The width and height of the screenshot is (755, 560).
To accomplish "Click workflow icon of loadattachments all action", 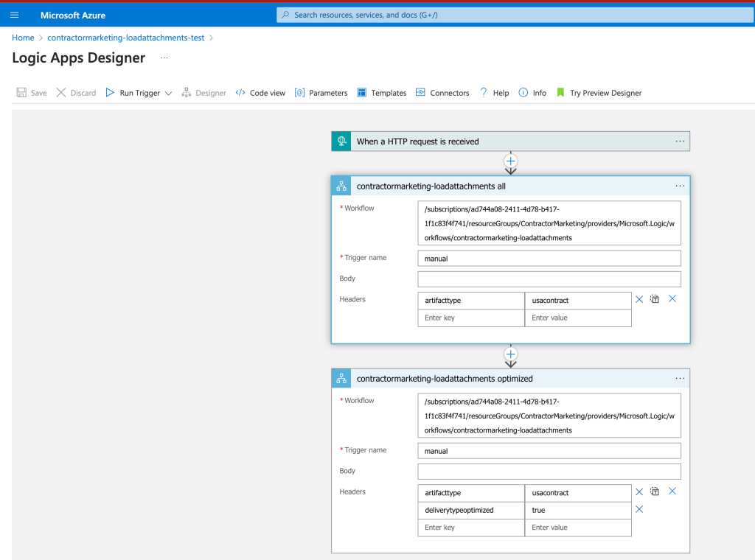I will click(341, 186).
